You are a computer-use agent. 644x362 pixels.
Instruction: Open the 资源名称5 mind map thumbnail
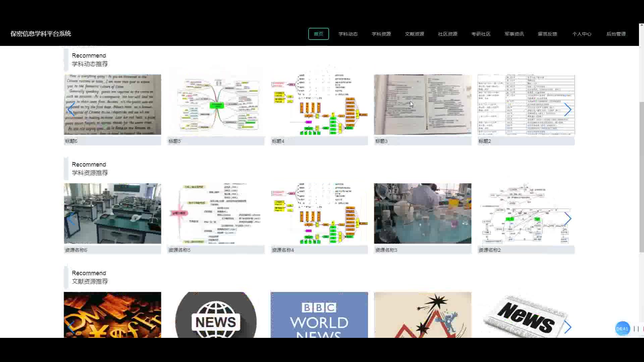pyautogui.click(x=216, y=214)
